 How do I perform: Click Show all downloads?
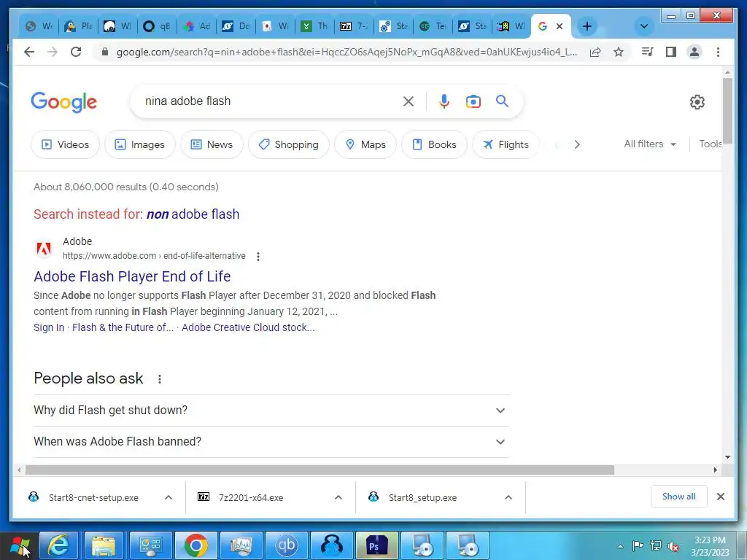tap(679, 497)
